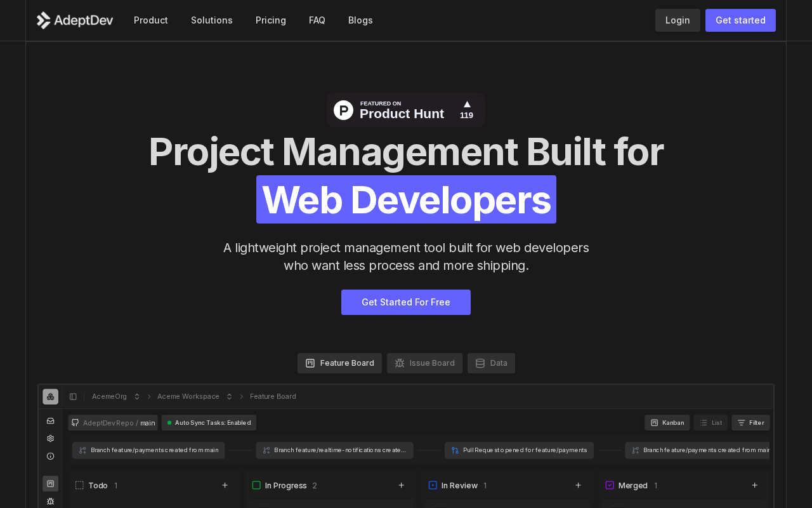Click the Merged column status icon
This screenshot has height=508, width=812.
pos(610,485)
